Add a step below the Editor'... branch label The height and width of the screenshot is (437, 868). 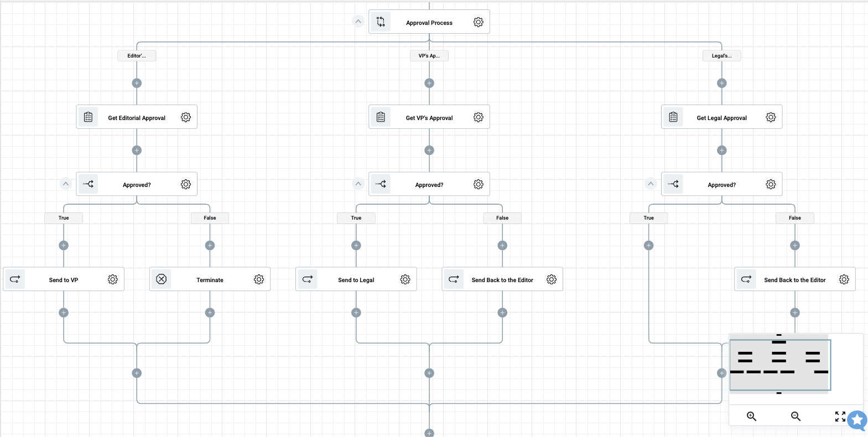click(137, 83)
